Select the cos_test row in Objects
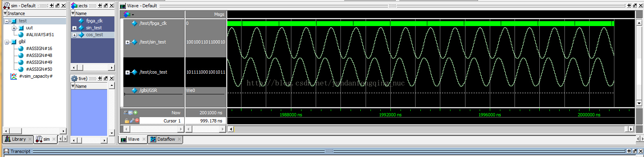This screenshot has width=644, height=157. point(93,35)
